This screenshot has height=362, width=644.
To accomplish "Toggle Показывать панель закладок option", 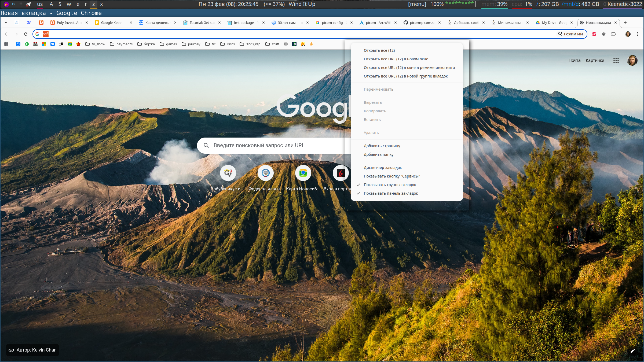I will 391,193.
